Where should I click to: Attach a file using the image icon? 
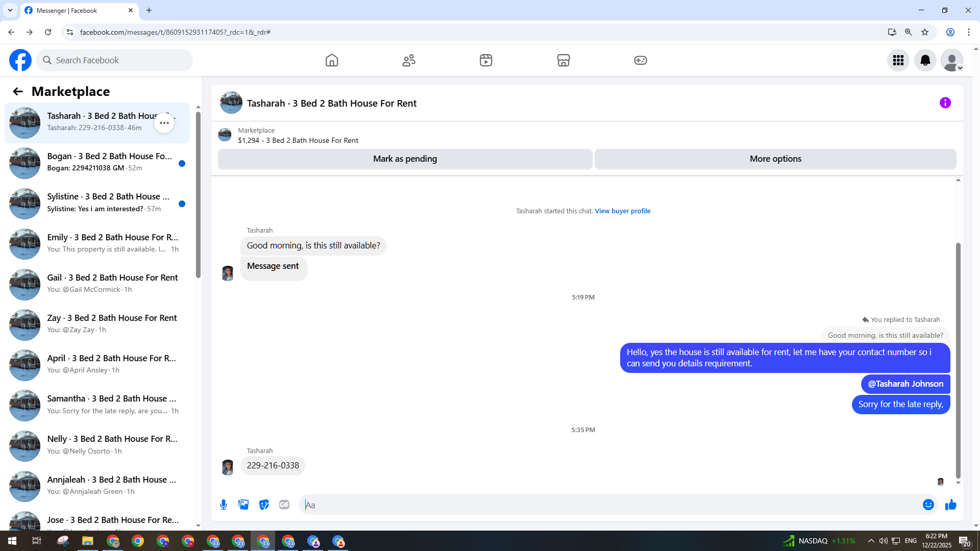click(243, 505)
